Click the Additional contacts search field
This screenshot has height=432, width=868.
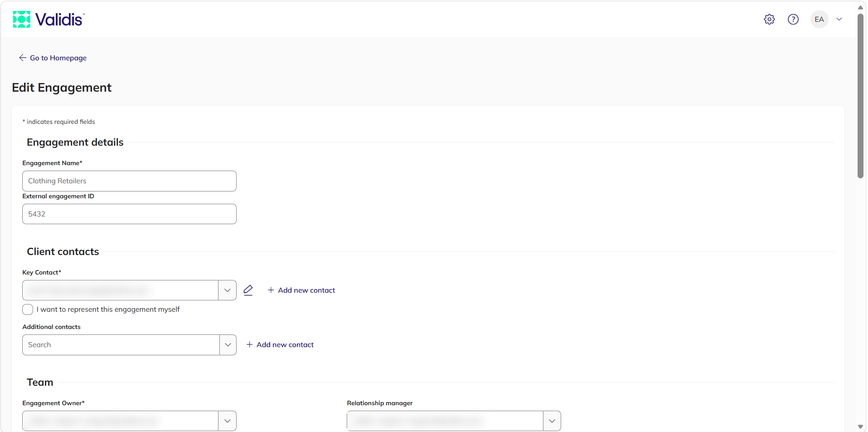[x=121, y=345]
